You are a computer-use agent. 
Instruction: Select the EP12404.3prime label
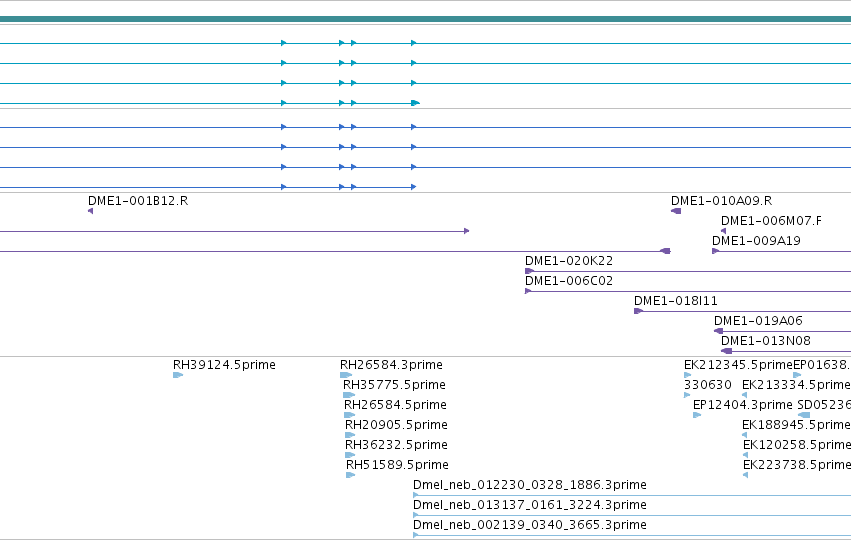[742, 405]
